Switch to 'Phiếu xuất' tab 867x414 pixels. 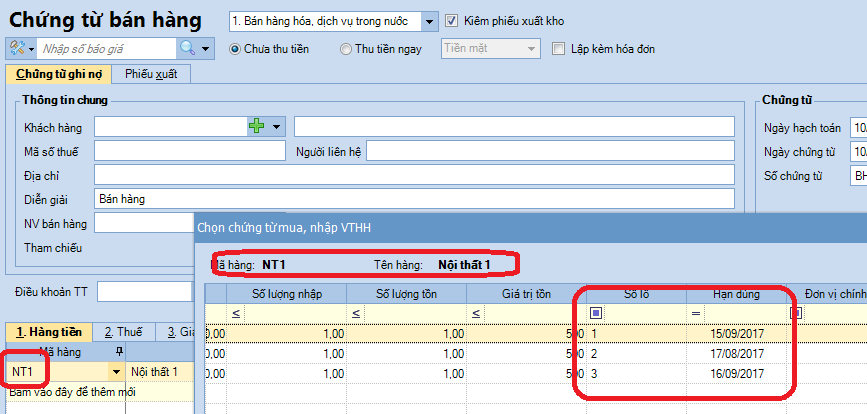pyautogui.click(x=151, y=74)
